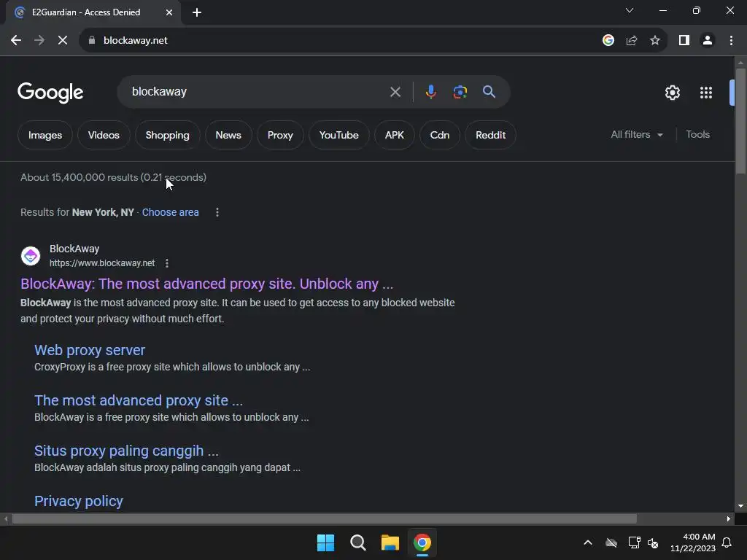This screenshot has width=747, height=560.
Task: Open the tab search chevron
Action: click(x=630, y=10)
